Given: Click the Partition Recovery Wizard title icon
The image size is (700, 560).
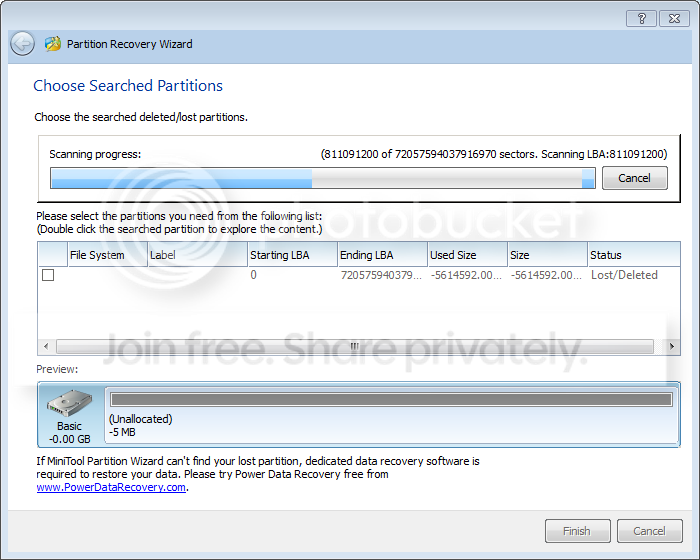Looking at the screenshot, I should [53, 44].
